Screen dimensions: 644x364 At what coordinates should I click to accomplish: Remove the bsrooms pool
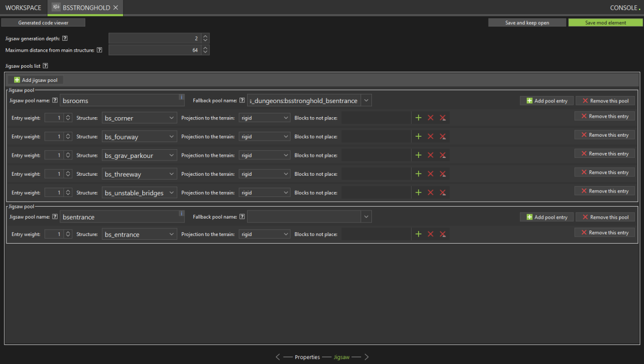pos(605,100)
